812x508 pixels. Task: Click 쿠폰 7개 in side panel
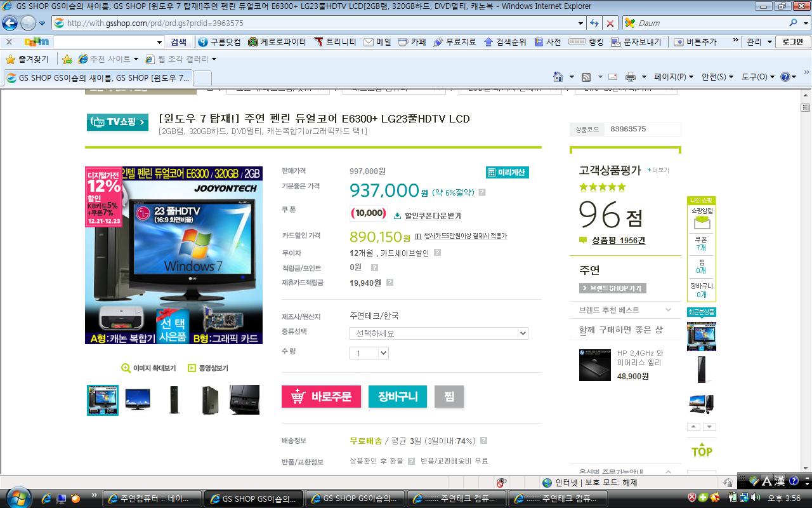[x=701, y=244]
